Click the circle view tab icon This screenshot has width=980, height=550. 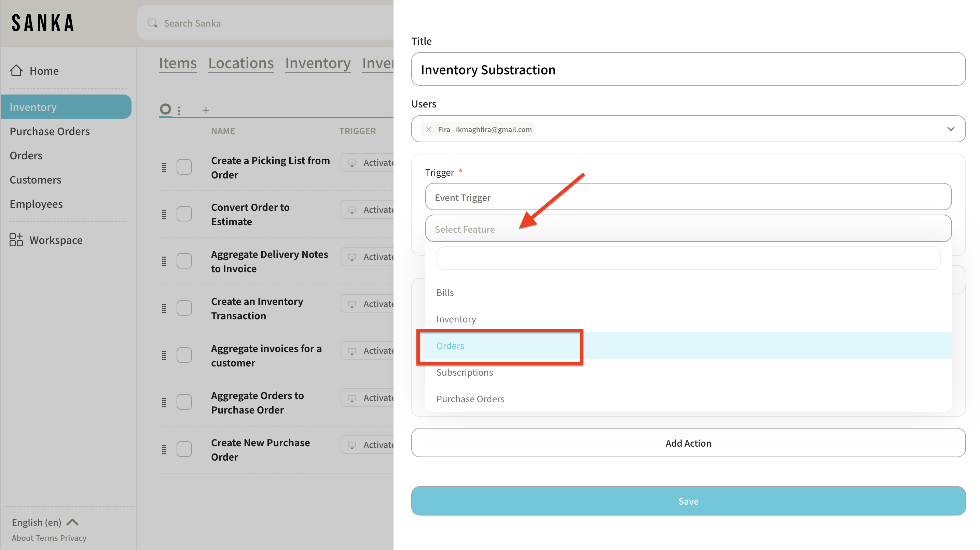point(165,110)
